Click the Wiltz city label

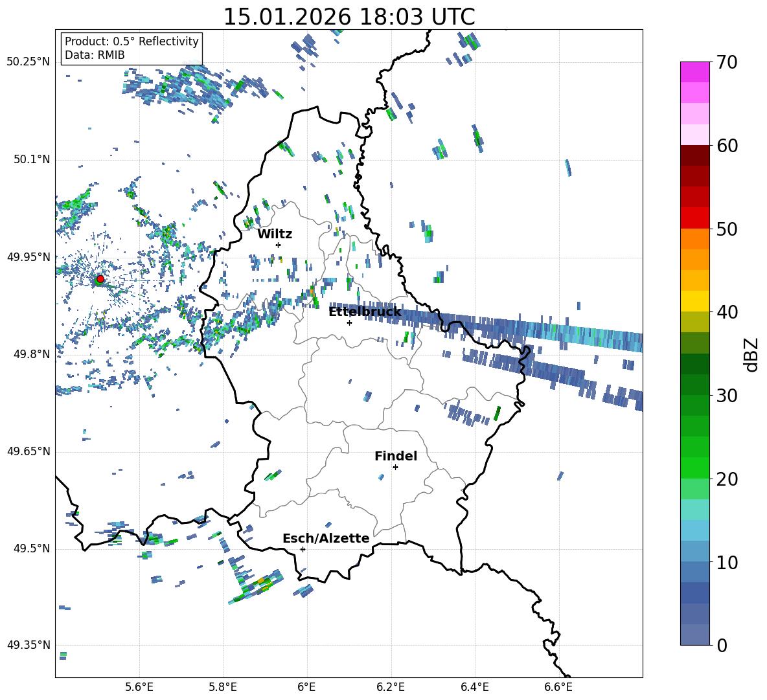(x=275, y=234)
